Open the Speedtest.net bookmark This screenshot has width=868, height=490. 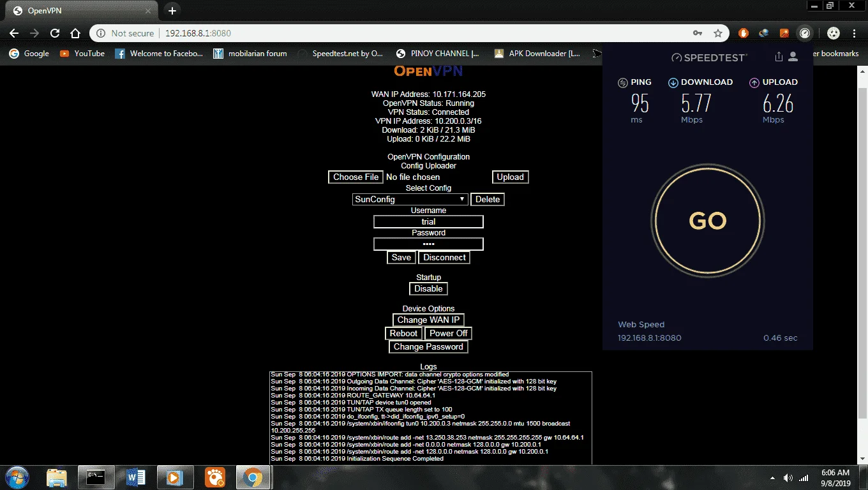[x=340, y=54]
